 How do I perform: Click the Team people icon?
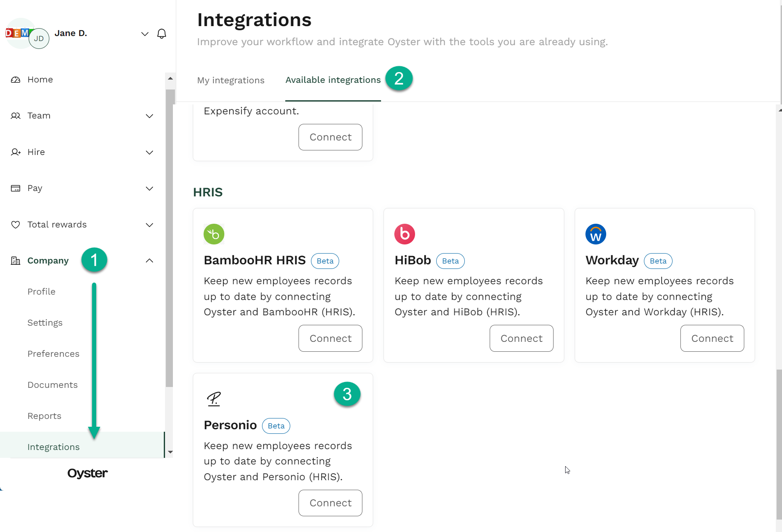pos(15,116)
